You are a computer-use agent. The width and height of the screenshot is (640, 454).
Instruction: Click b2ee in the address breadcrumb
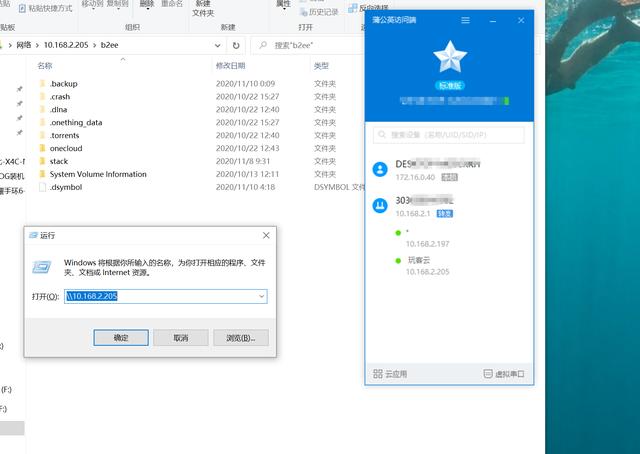click(x=109, y=45)
